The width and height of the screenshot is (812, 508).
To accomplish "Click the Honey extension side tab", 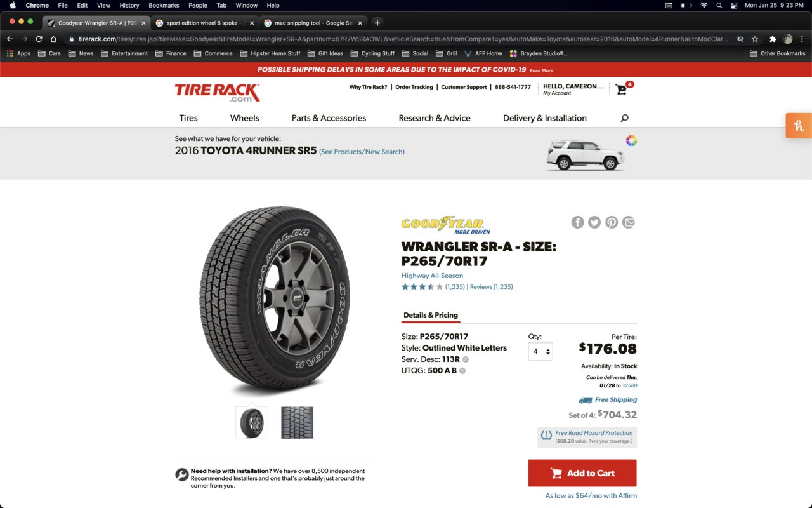I will tap(799, 126).
